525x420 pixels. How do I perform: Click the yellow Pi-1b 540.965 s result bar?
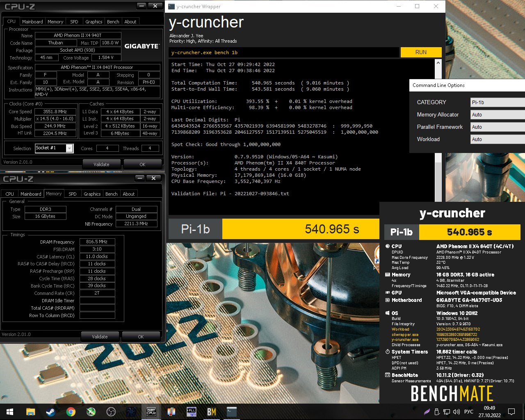pos(301,229)
